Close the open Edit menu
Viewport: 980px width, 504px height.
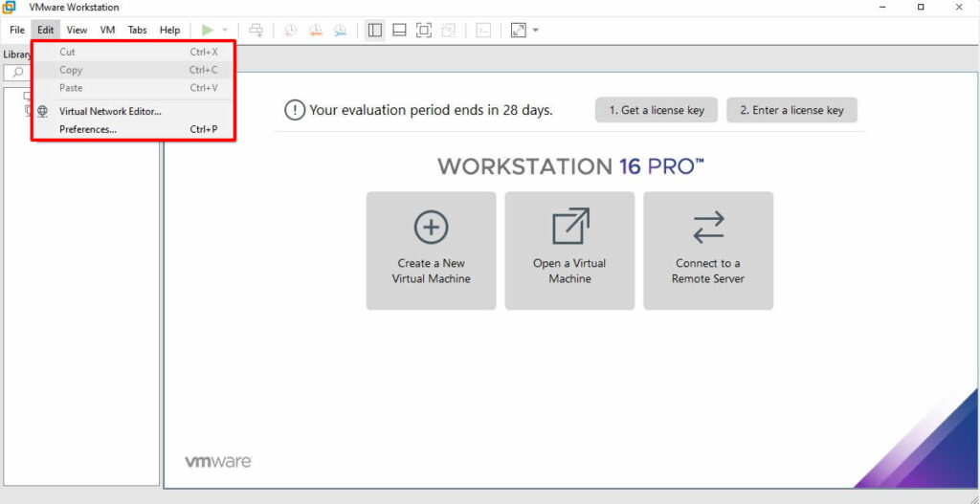pyautogui.click(x=46, y=30)
